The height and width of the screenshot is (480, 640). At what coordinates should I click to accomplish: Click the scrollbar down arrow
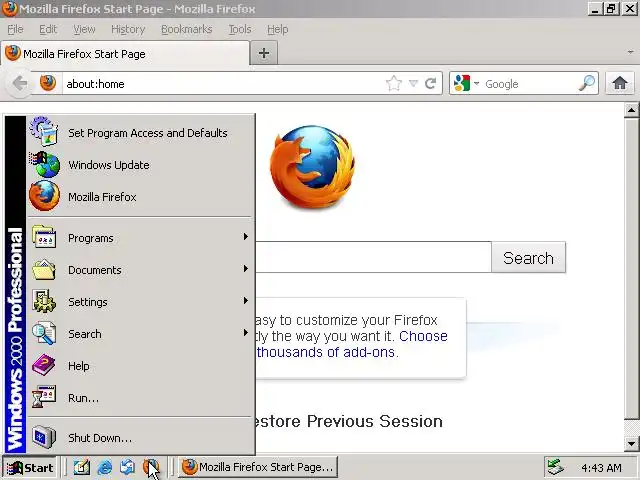631,443
